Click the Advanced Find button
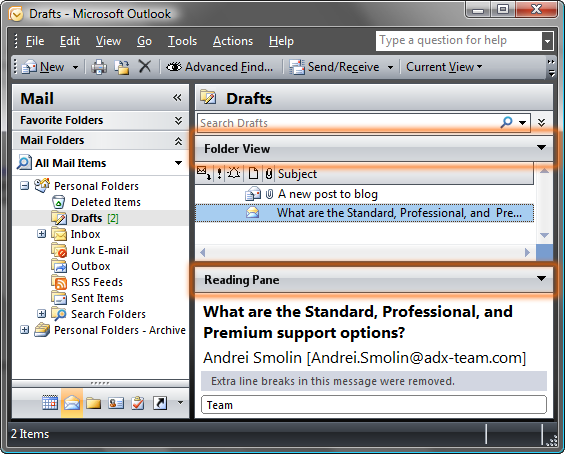 [219, 67]
